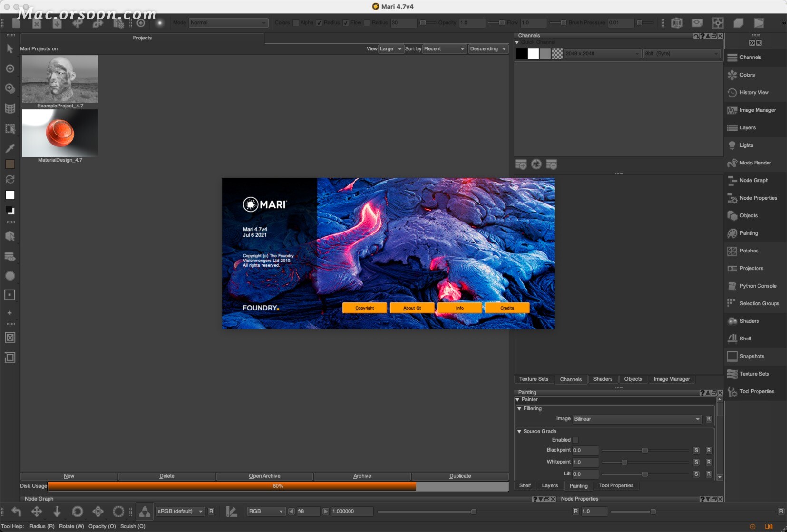Open the View size dropdown showing Large

pos(391,49)
